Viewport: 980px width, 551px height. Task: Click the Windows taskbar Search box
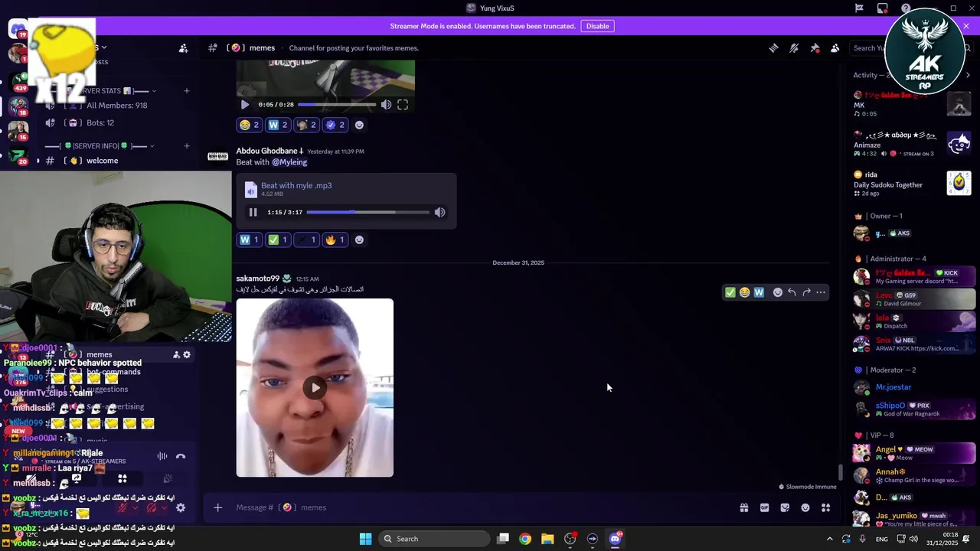[433, 539]
